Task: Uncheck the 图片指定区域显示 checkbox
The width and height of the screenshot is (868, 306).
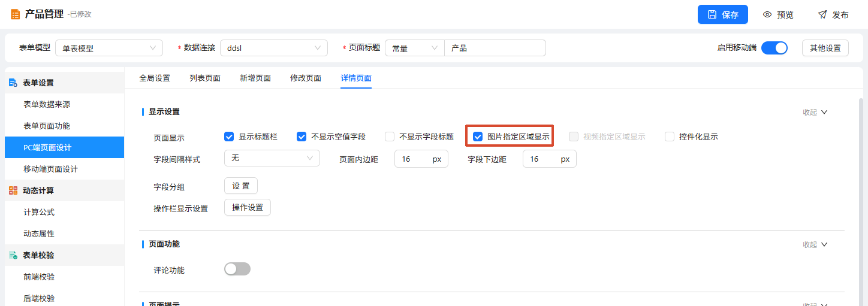Action: [478, 137]
